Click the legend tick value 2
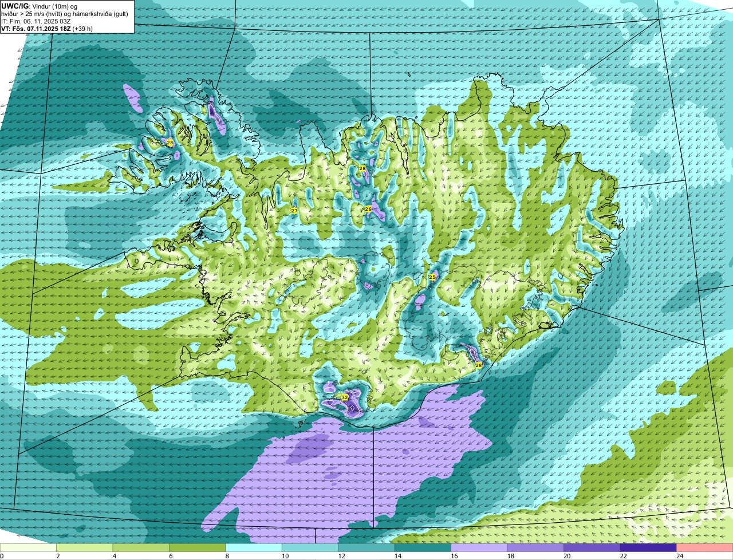The width and height of the screenshot is (733, 560). [58, 556]
